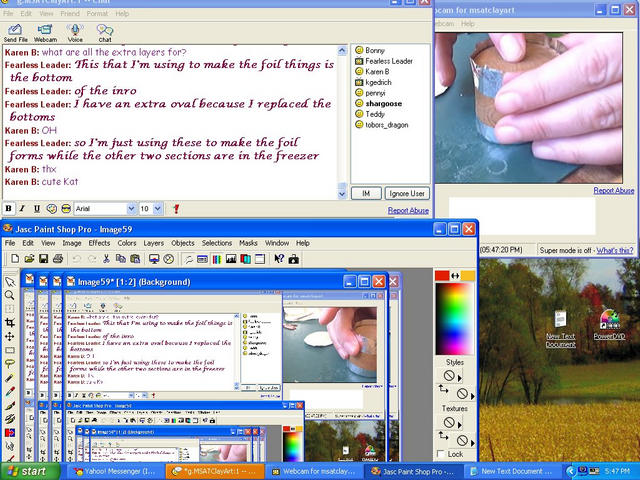The width and height of the screenshot is (640, 480).
Task: Toggle Underline formatting in chat
Action: [x=37, y=209]
